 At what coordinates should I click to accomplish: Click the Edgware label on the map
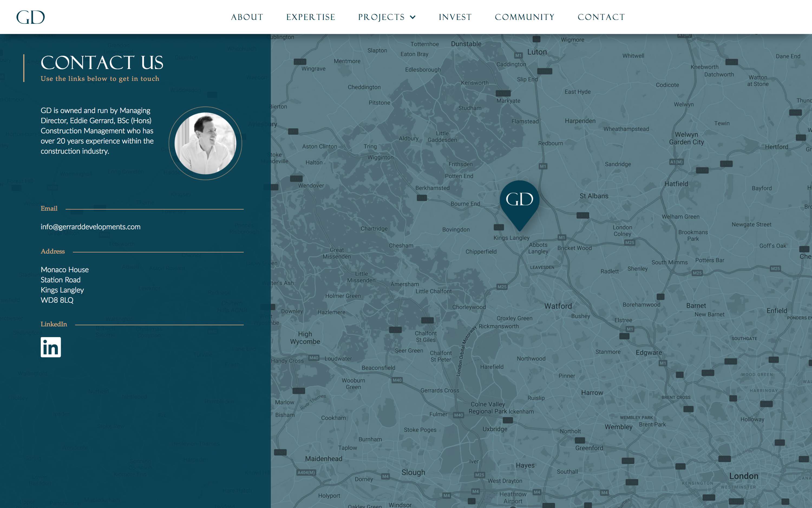click(649, 352)
